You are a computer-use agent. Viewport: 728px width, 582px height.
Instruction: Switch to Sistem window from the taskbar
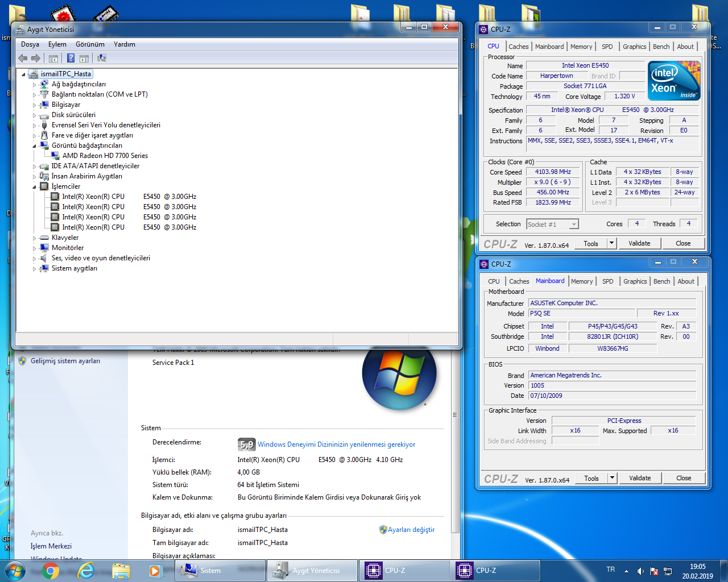(x=221, y=571)
